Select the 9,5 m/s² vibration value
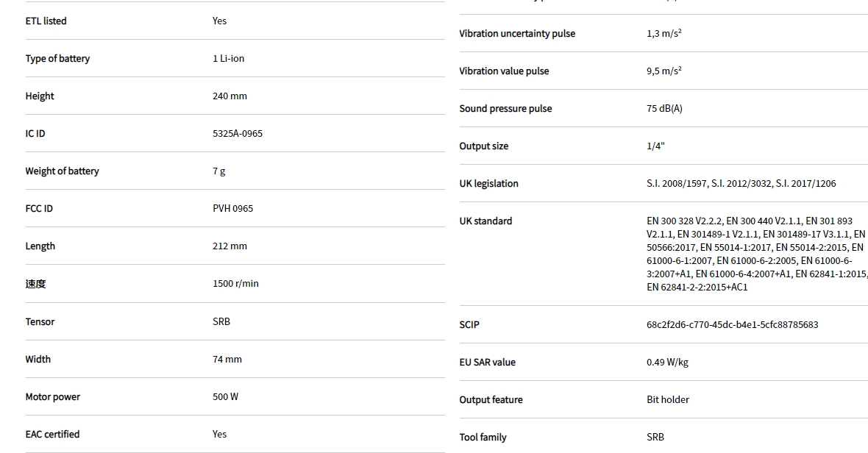 (664, 71)
